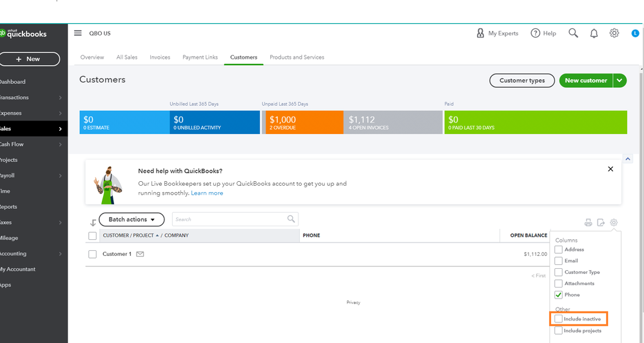
Task: Open the New customer dropdown arrow
Action: pyautogui.click(x=620, y=81)
